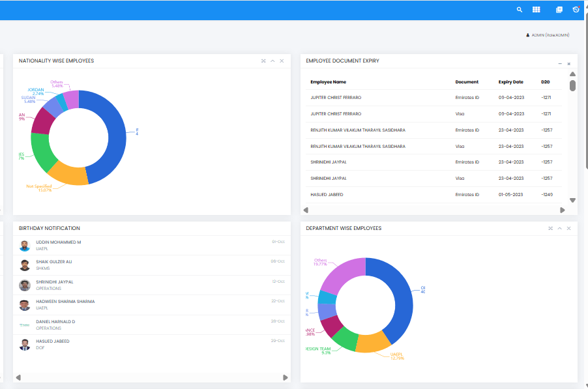Click SUDAN 5.48% chart label
Image resolution: width=588 pixels, height=389 pixels.
click(x=28, y=99)
